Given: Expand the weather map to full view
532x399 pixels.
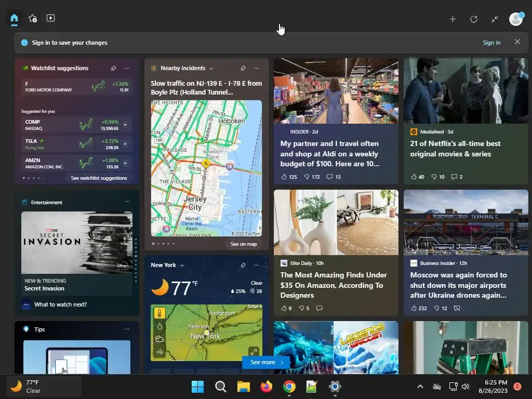Looking at the screenshot, I should point(254,352).
